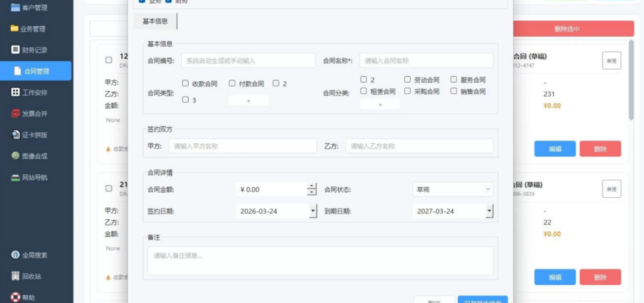
Task: Click 编辑 on the card showing 231
Action: coord(555,149)
